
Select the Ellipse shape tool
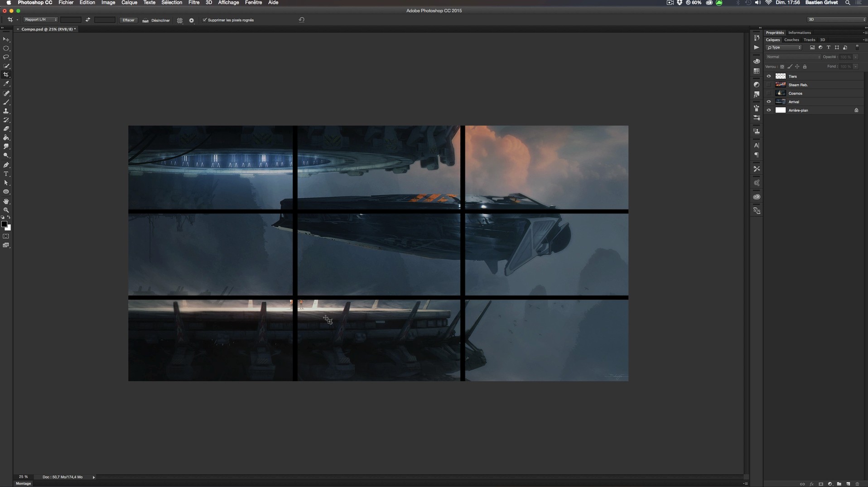[x=6, y=192]
